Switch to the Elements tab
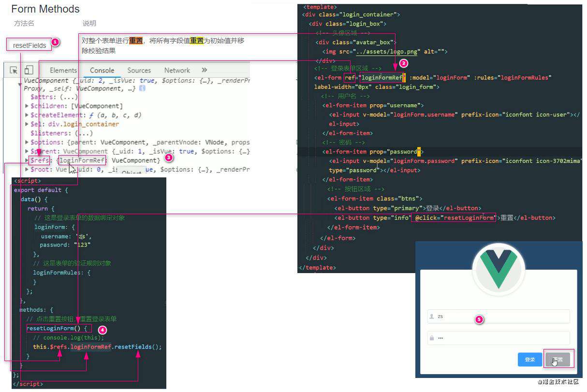 (x=63, y=70)
